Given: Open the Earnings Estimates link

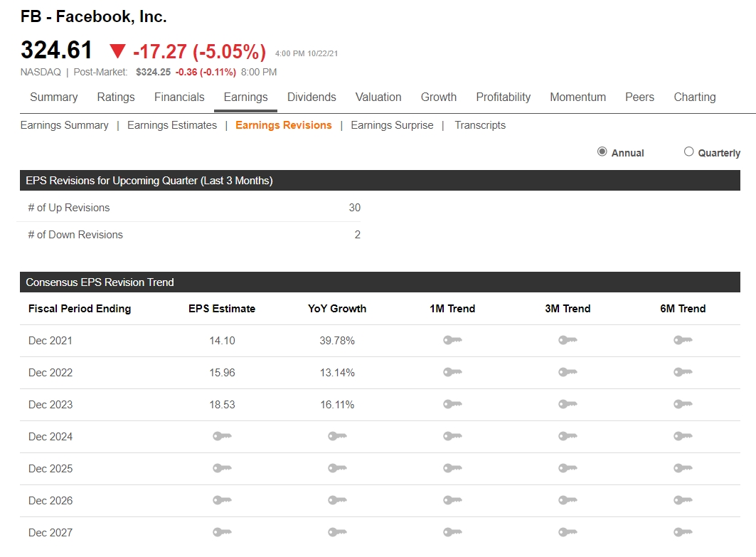Looking at the screenshot, I should [x=172, y=125].
